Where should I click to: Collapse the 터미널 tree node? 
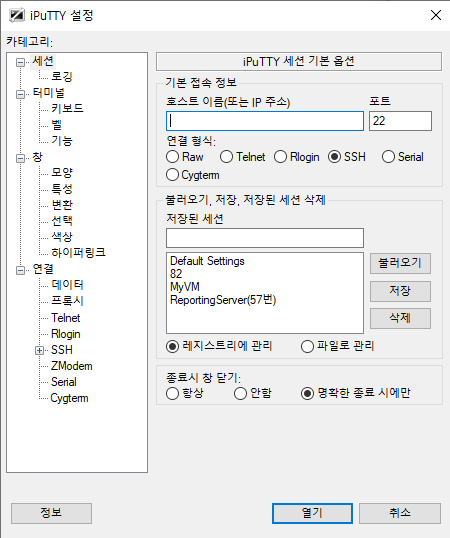coord(21,94)
